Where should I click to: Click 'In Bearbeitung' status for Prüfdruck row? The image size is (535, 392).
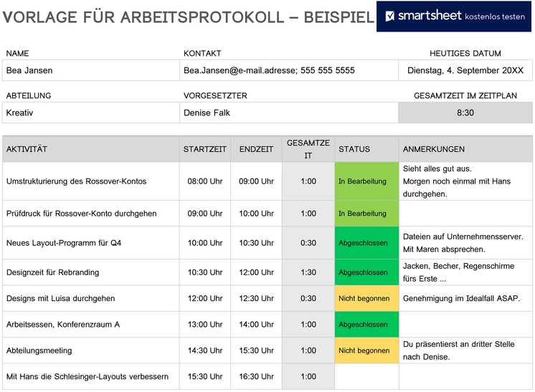(x=366, y=214)
